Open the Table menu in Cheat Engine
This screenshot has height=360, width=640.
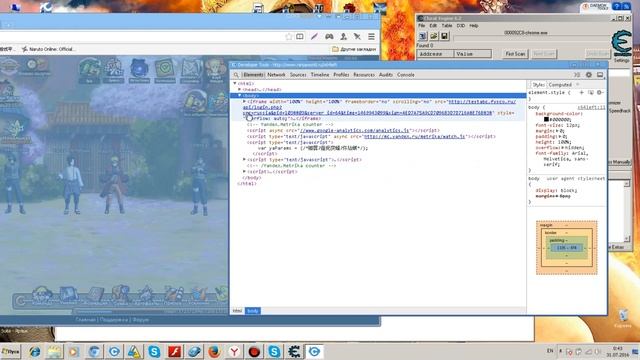[x=447, y=26]
